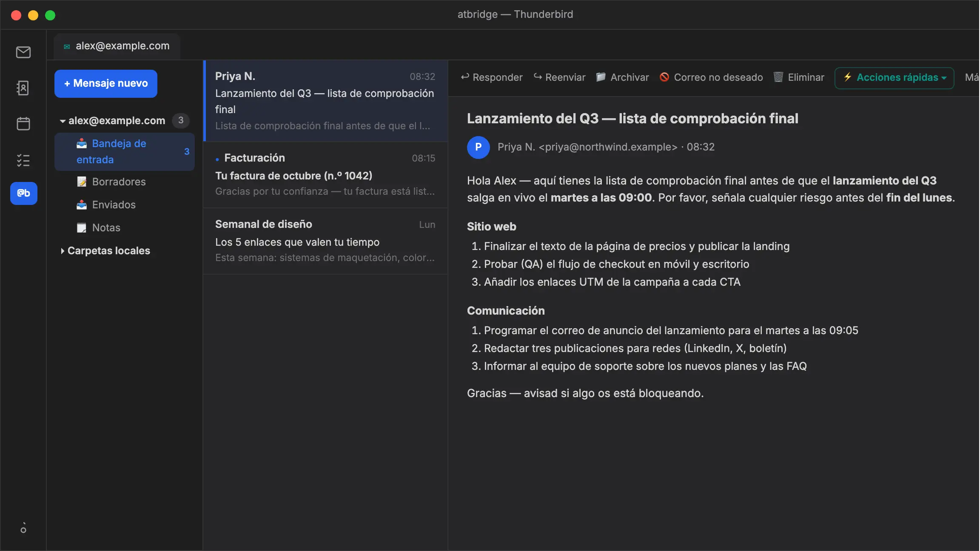This screenshot has height=551, width=980.
Task: Open the Mail space icon in sidebar
Action: pyautogui.click(x=23, y=52)
